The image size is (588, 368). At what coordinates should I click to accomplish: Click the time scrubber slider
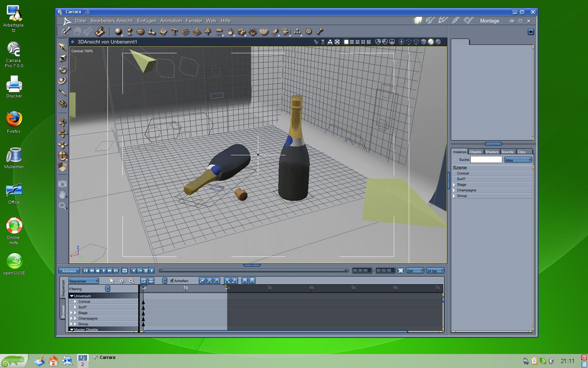pos(253,271)
